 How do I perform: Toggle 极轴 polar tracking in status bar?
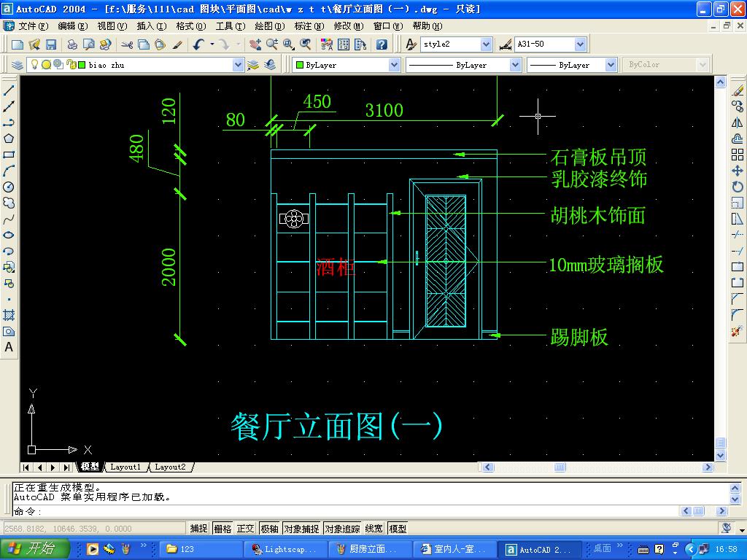270,529
